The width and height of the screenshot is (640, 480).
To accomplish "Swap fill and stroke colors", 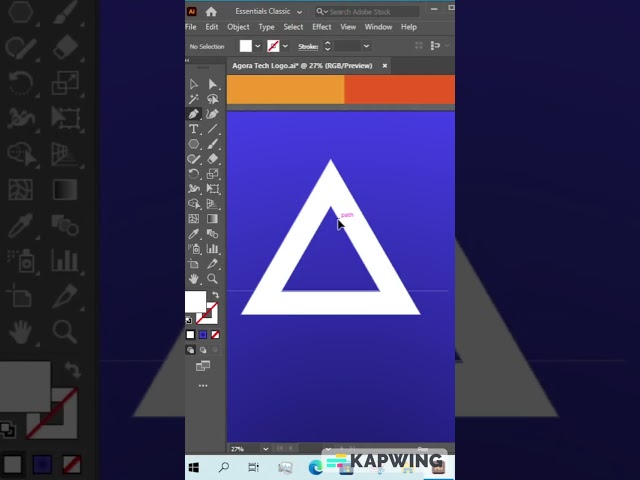I will pos(215,295).
